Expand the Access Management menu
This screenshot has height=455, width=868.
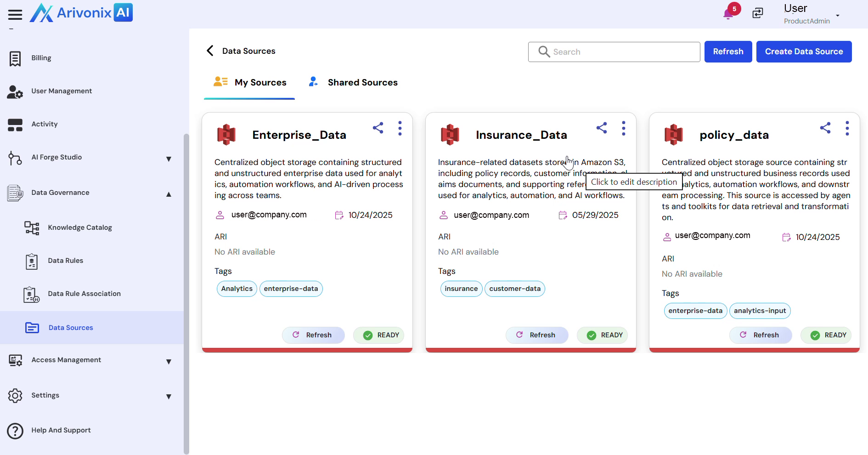169,361
